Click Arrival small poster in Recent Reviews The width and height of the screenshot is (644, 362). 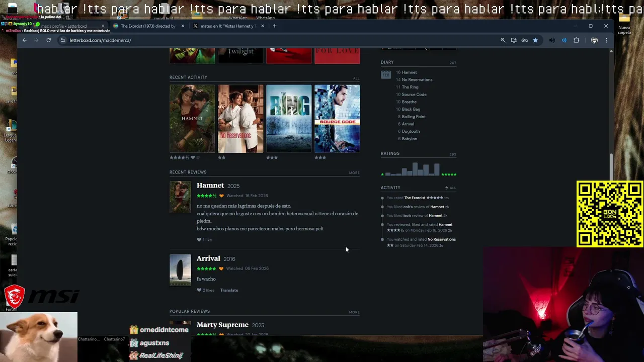(180, 270)
